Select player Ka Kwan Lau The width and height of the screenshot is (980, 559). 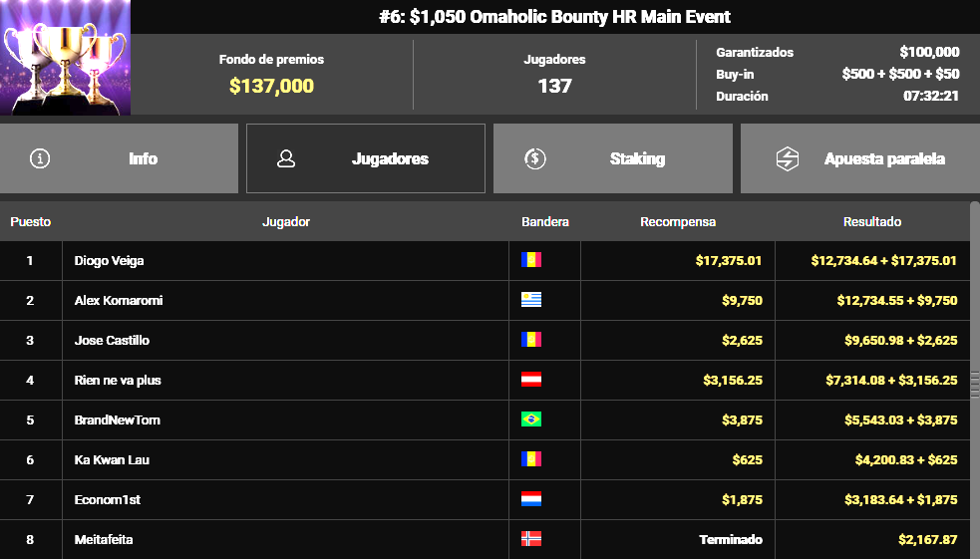(112, 459)
